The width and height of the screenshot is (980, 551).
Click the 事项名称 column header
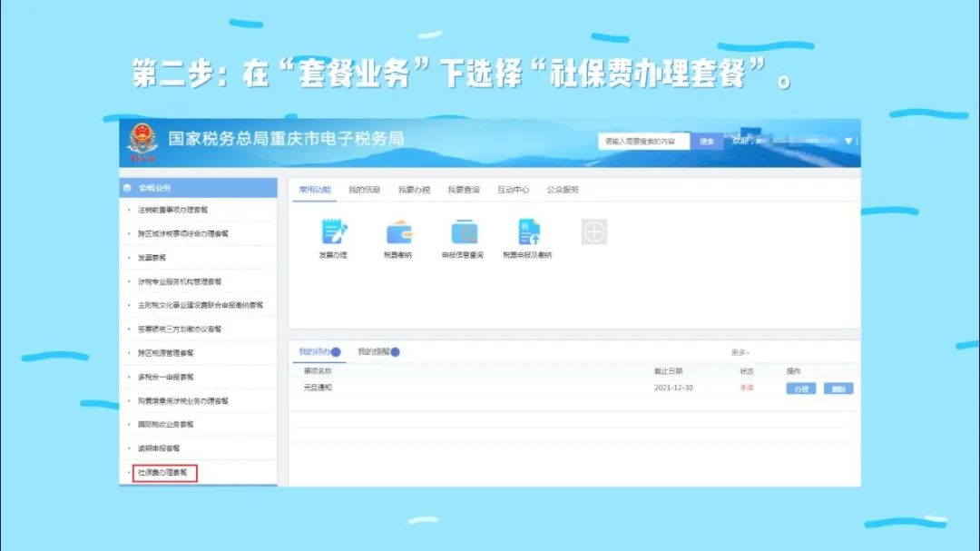pyautogui.click(x=318, y=371)
